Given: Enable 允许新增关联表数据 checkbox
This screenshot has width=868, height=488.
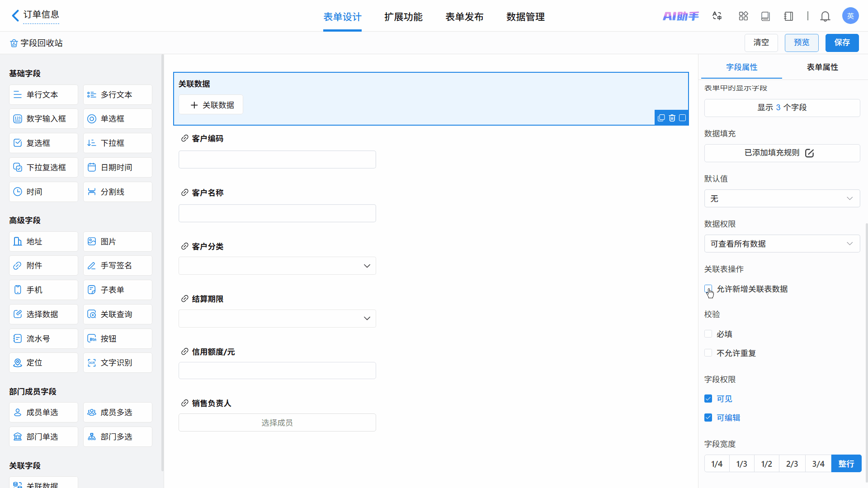Looking at the screenshot, I should coord(708,289).
